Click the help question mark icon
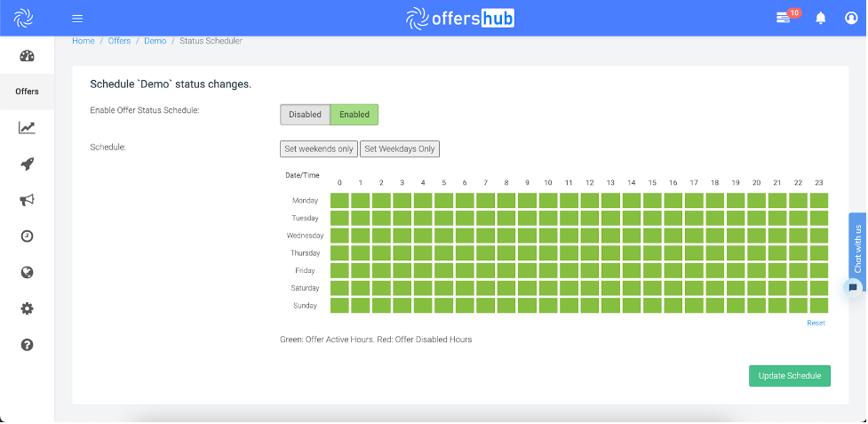Image resolution: width=868 pixels, height=424 pixels. click(x=27, y=344)
